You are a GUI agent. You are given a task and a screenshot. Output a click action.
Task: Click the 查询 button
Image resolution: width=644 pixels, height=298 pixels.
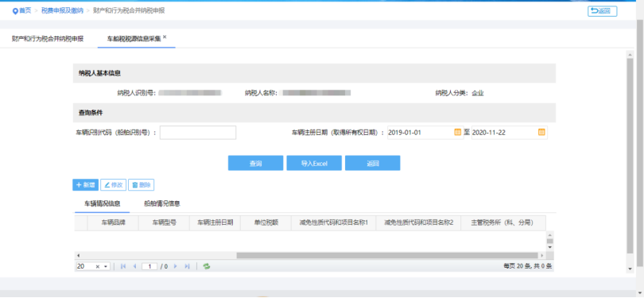coord(255,163)
